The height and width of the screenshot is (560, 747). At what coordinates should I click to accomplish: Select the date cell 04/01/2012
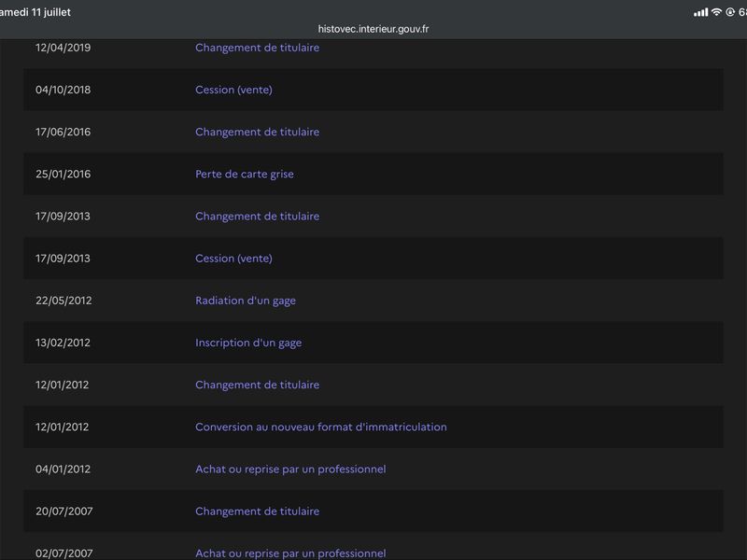(63, 469)
